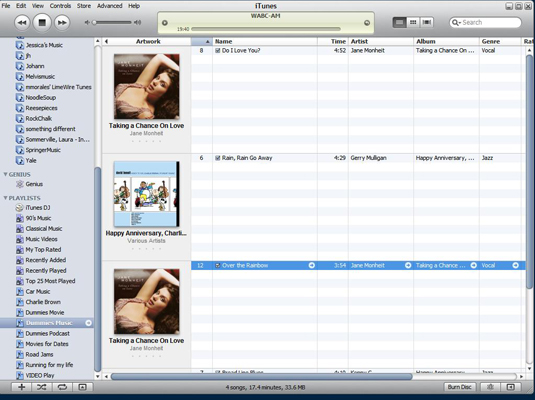The height and width of the screenshot is (400, 535).
Task: Open the Store menu
Action: [84, 6]
